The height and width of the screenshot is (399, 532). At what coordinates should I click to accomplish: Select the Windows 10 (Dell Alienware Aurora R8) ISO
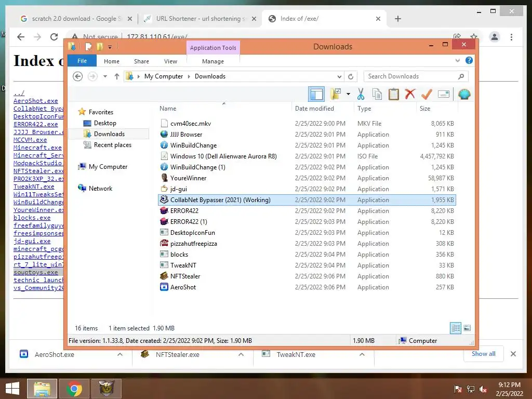click(x=223, y=156)
